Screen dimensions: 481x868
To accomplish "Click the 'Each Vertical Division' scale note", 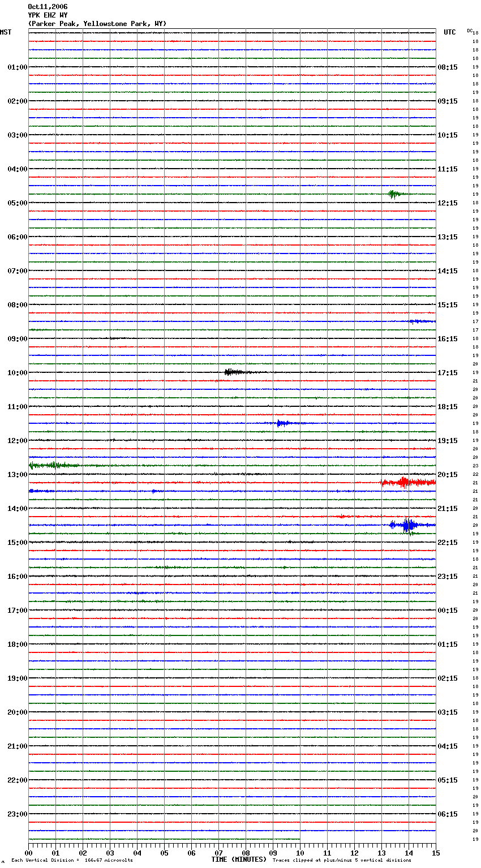I will click(x=72, y=861).
